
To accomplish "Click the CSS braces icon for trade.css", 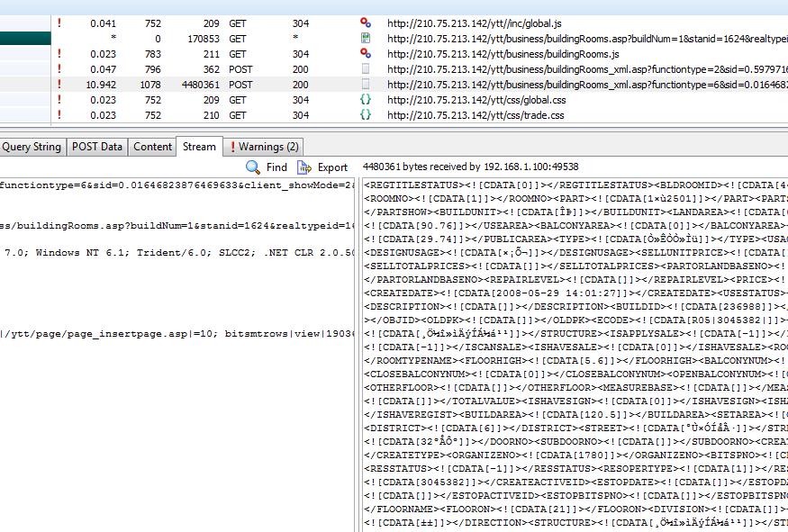I will coord(365,115).
